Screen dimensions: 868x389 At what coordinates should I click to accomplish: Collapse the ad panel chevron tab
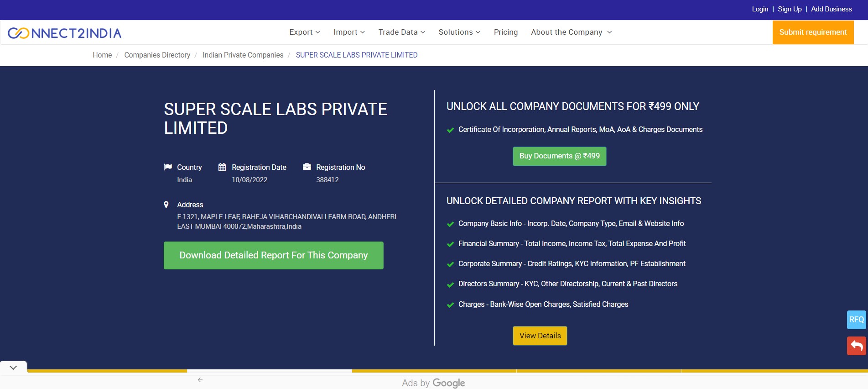13,368
